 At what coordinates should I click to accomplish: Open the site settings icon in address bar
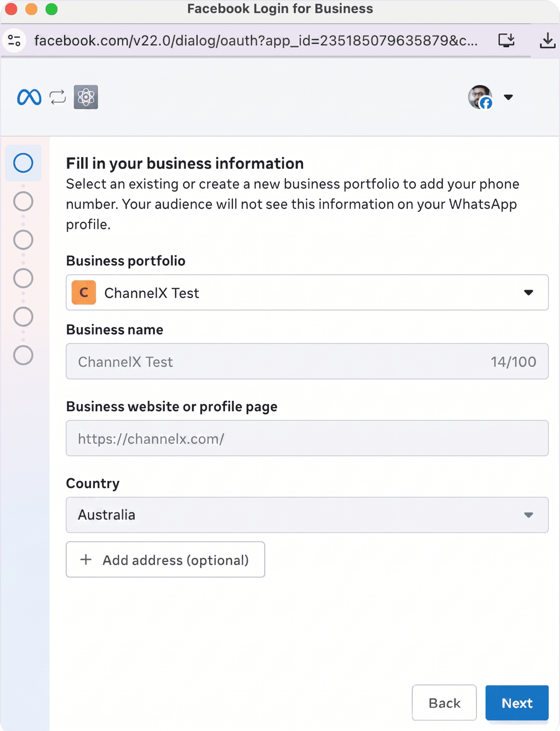(14, 41)
